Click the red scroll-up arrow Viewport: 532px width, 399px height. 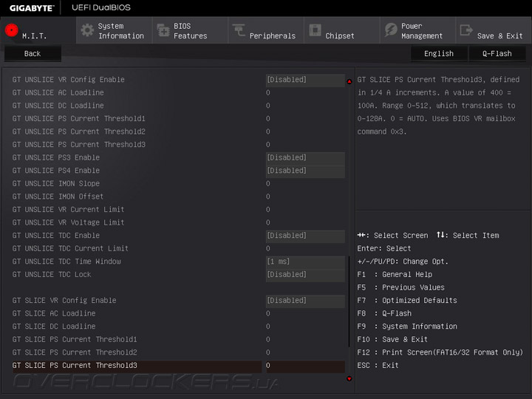[349, 81]
